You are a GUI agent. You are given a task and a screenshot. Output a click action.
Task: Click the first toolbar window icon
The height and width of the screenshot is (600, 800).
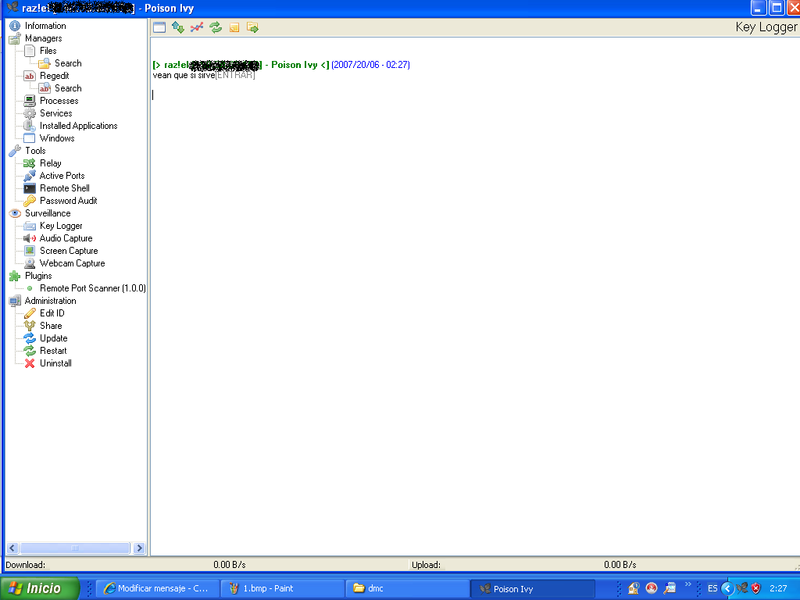pos(159,28)
